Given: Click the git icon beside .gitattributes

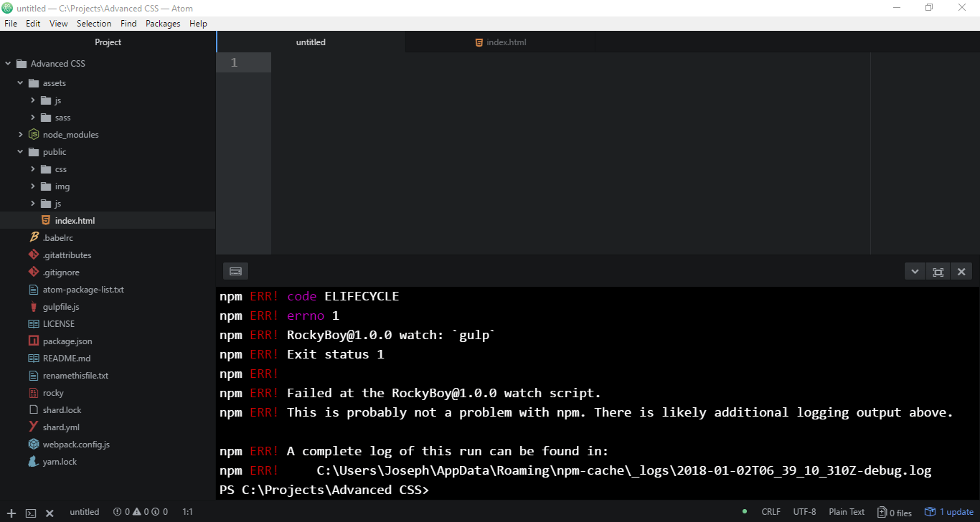Looking at the screenshot, I should click(33, 255).
